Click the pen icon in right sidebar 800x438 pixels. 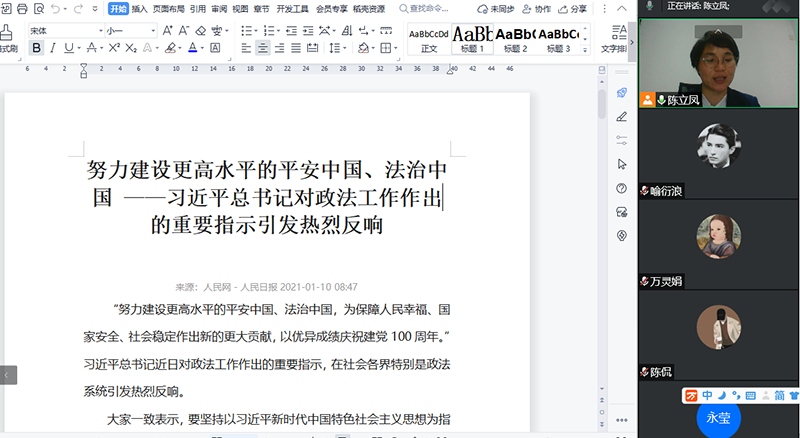pos(621,117)
